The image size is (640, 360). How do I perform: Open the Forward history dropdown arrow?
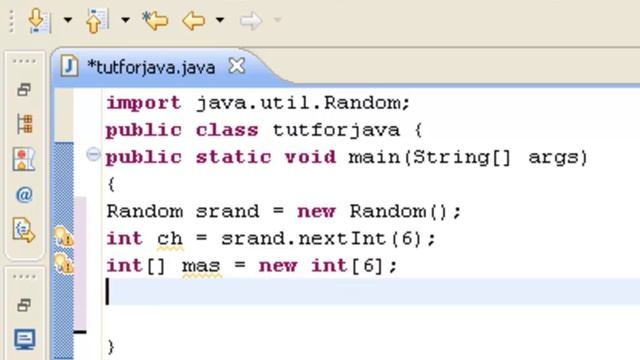pyautogui.click(x=278, y=20)
